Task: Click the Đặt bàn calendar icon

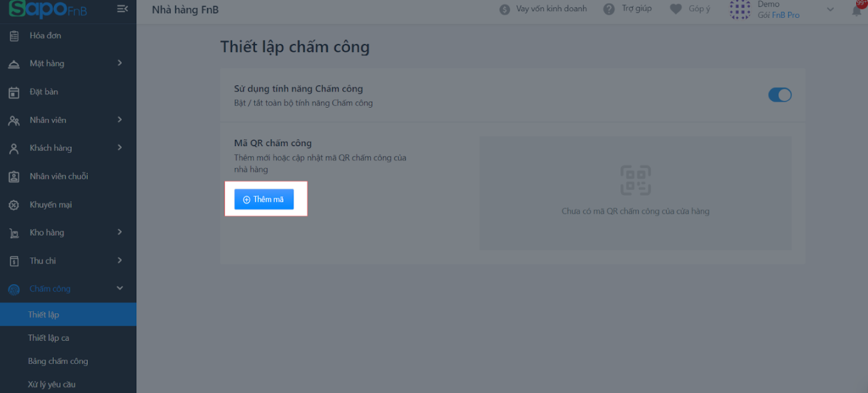Action: (14, 92)
